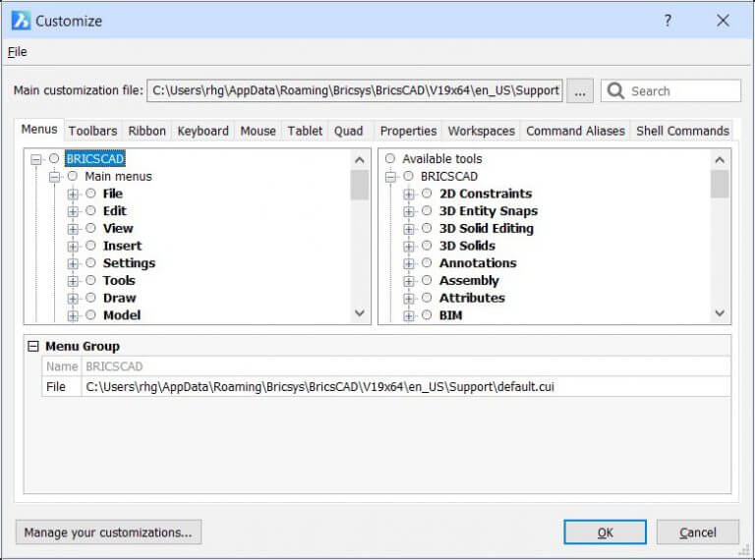The height and width of the screenshot is (560, 755).
Task: Click the circle icon beside Tools menu
Action: (90, 280)
